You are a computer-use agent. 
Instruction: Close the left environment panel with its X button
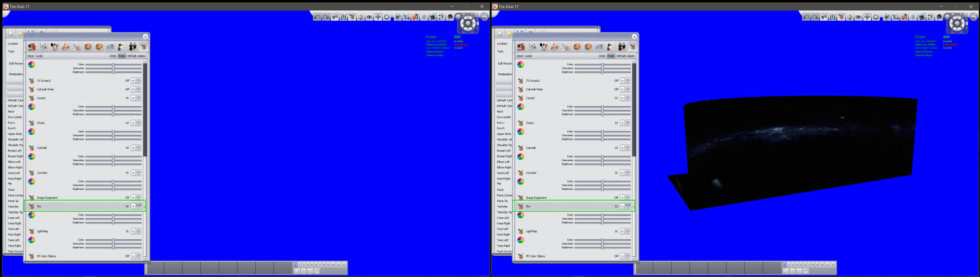145,37
